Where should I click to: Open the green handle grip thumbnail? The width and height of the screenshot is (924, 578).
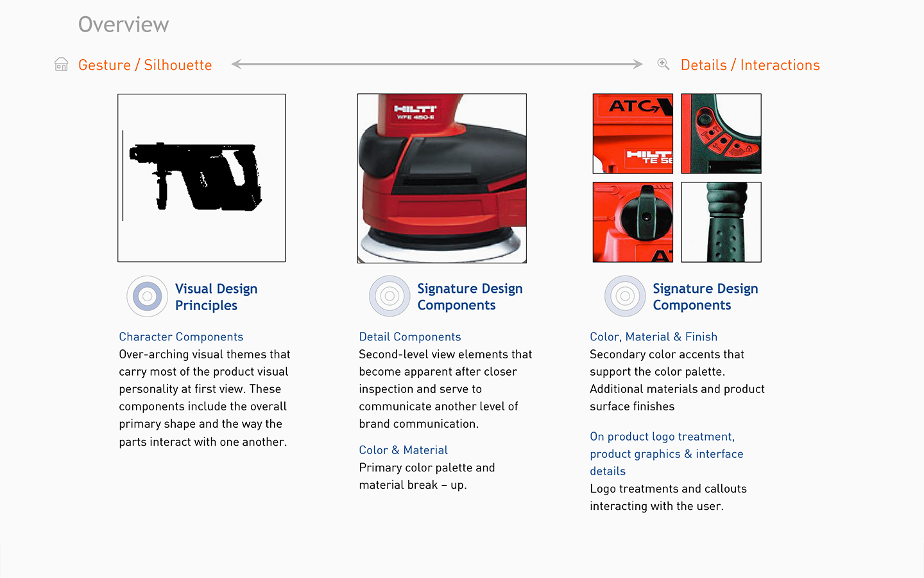point(721,222)
